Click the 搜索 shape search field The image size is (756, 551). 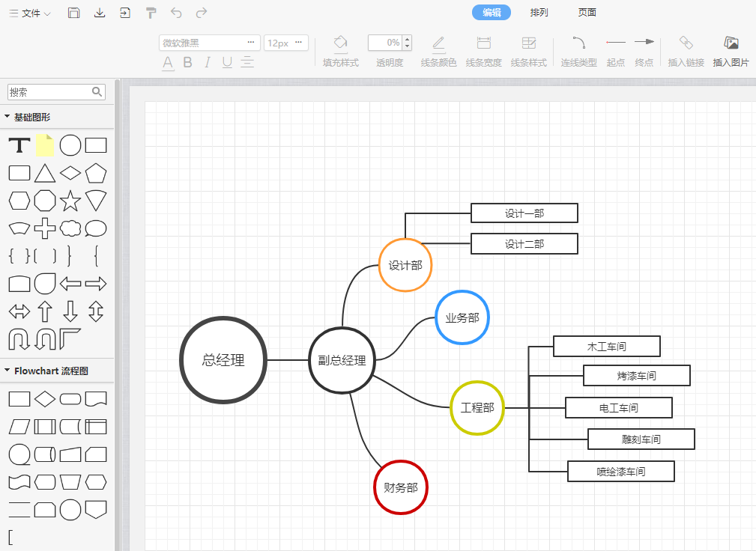pyautogui.click(x=49, y=92)
